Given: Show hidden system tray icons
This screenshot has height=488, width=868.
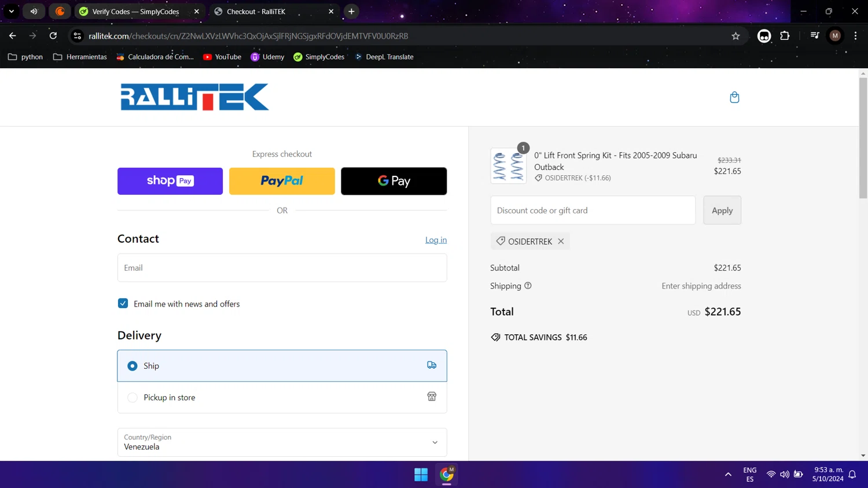Looking at the screenshot, I should [x=728, y=475].
